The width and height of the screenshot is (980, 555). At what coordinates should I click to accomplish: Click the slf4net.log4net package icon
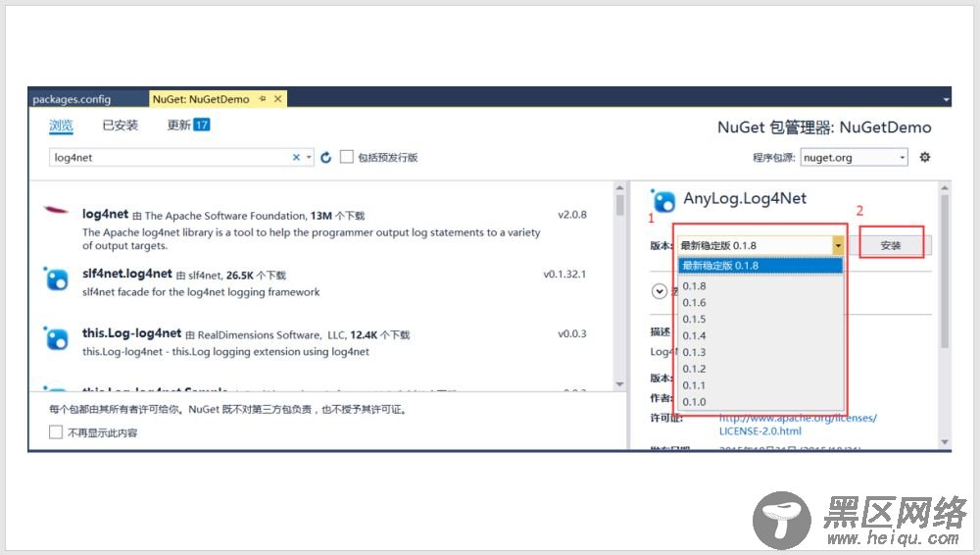pos(56,278)
